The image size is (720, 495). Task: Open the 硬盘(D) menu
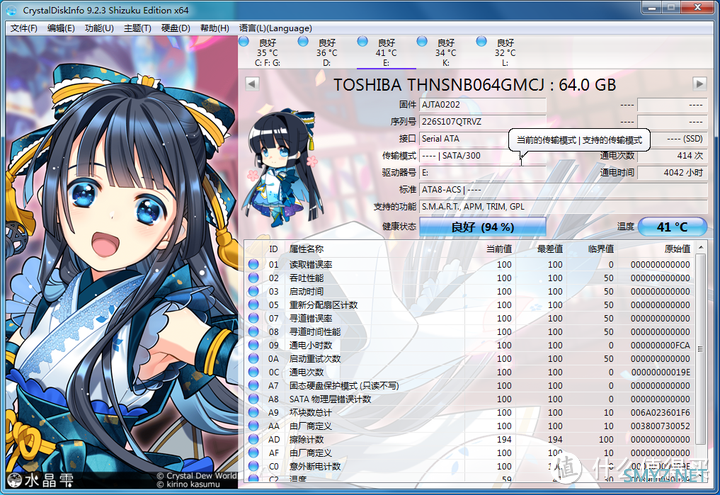176,28
